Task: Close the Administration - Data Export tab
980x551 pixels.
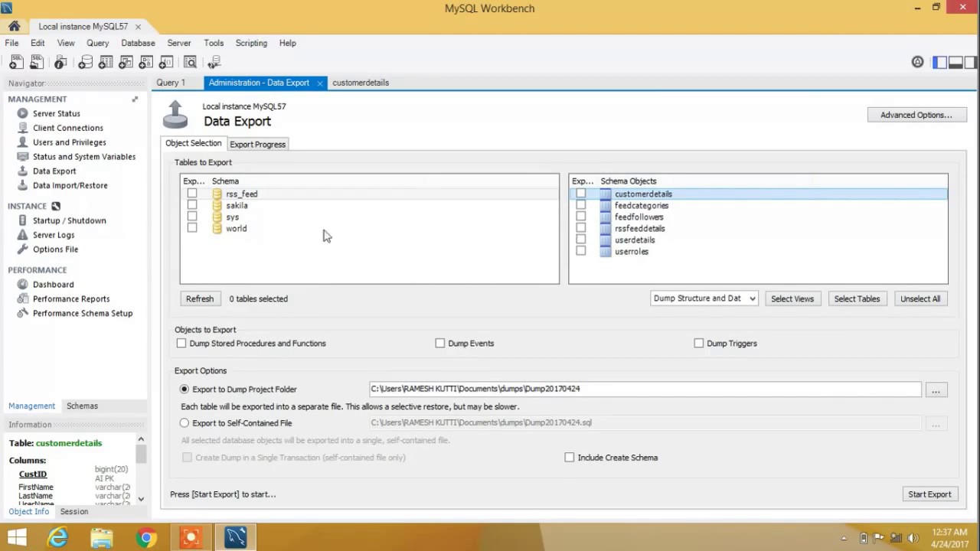Action: pos(320,83)
